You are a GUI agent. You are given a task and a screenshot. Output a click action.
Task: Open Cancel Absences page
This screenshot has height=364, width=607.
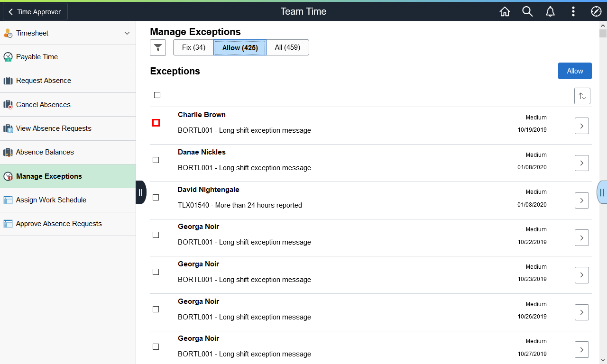coord(68,105)
